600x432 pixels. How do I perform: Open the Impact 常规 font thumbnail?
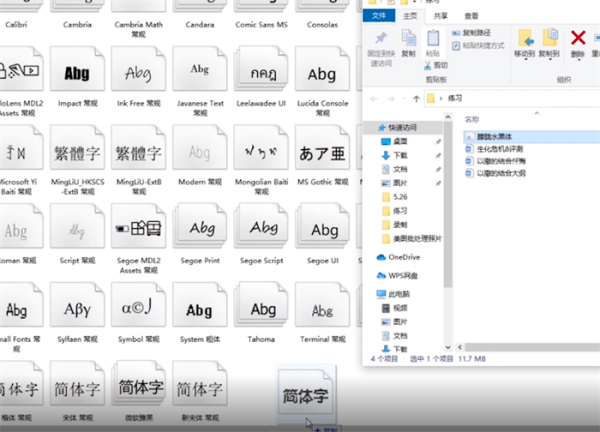[x=77, y=69]
